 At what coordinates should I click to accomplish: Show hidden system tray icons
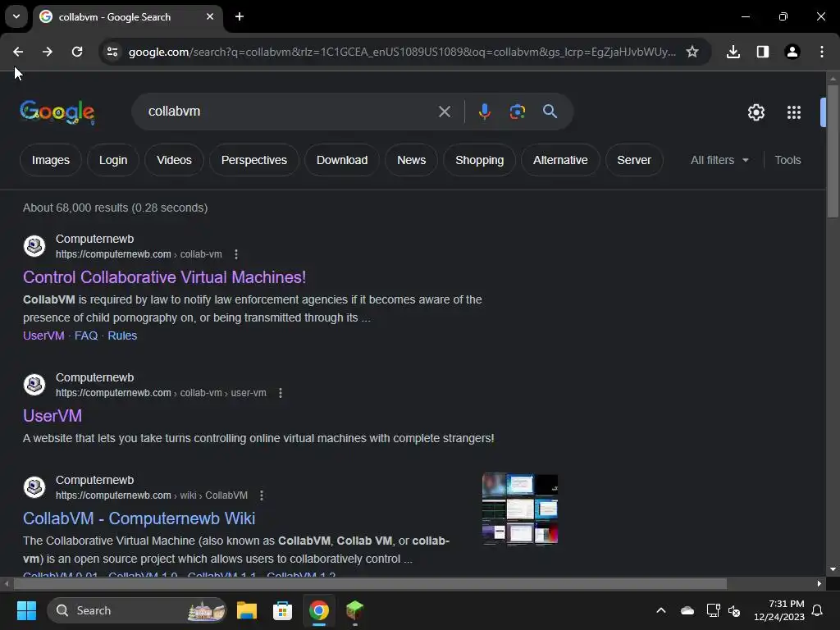660,610
